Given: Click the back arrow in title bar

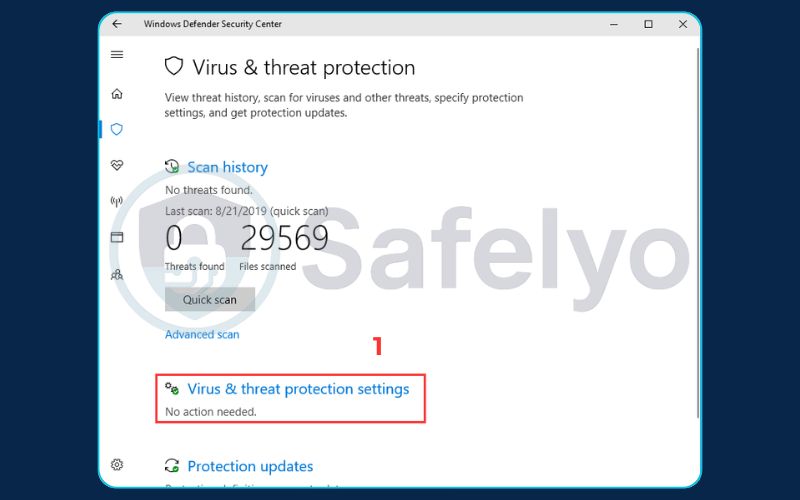Looking at the screenshot, I should (117, 24).
